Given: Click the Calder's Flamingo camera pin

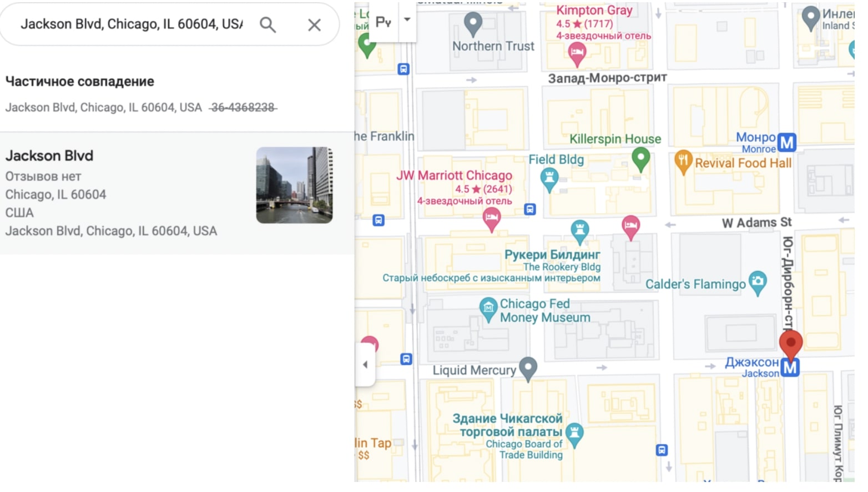Looking at the screenshot, I should (x=758, y=283).
